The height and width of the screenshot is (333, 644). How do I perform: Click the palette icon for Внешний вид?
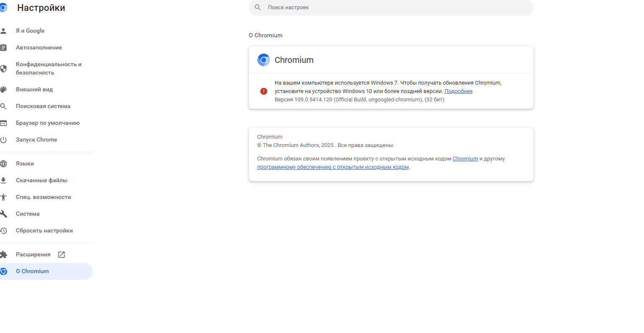(x=3, y=89)
